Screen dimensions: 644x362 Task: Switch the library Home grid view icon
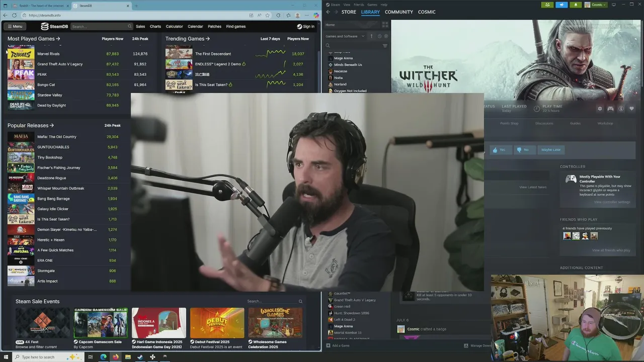pyautogui.click(x=385, y=25)
